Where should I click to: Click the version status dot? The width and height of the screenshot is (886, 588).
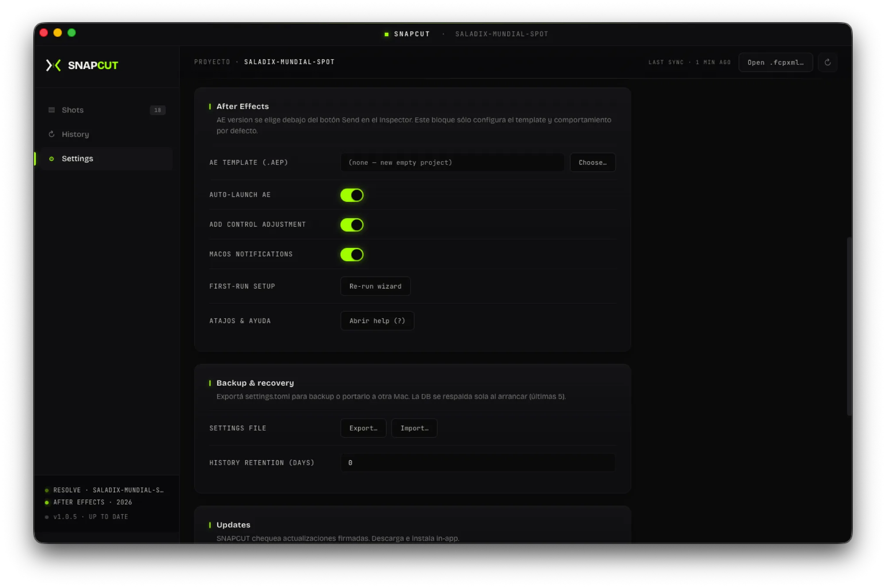click(47, 517)
